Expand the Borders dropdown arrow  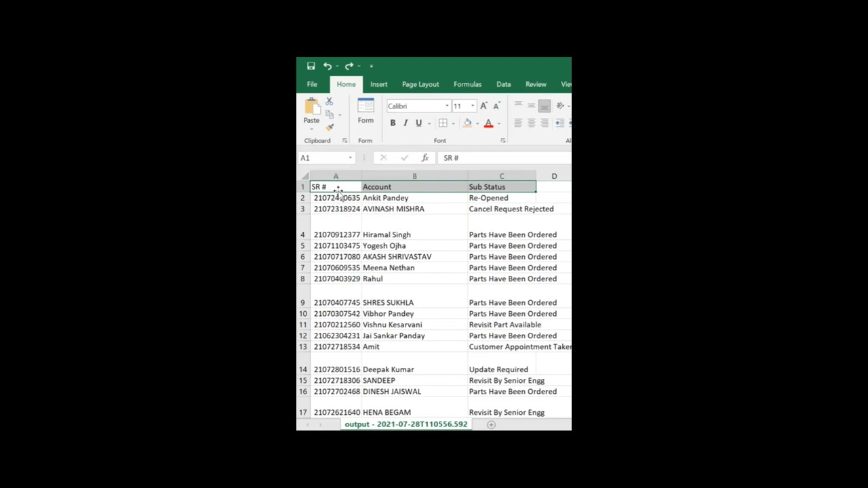point(453,123)
